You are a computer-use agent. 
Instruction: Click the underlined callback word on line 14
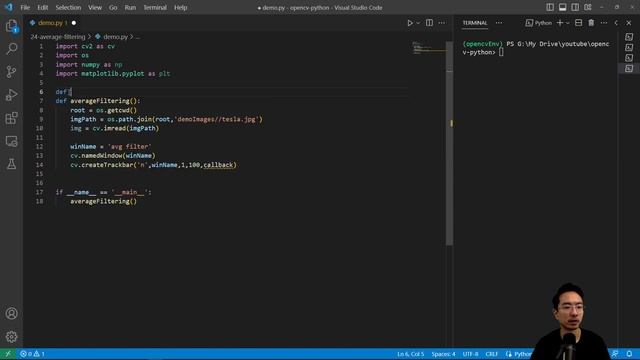click(x=218, y=165)
